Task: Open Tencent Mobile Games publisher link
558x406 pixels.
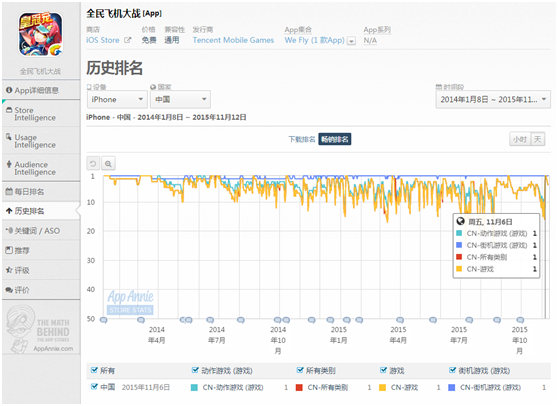Action: pyautogui.click(x=233, y=40)
